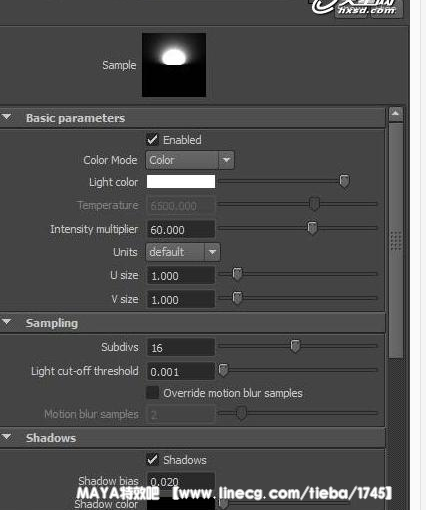
Task: Click the Light cut-off threshold label
Action: tap(85, 371)
